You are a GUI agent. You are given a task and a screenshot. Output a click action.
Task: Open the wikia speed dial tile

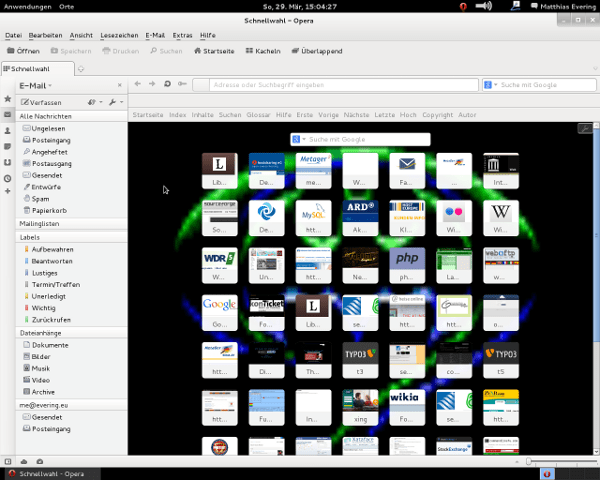point(407,407)
